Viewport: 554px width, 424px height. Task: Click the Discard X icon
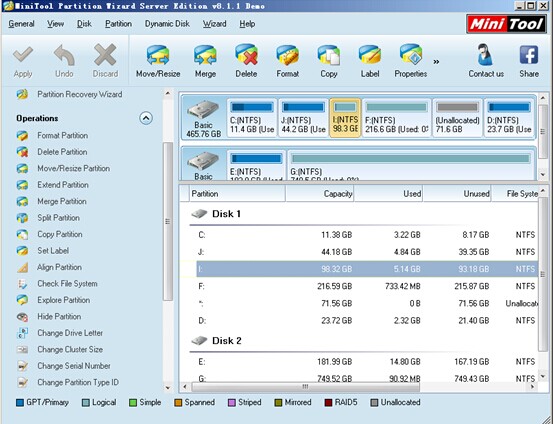point(105,55)
